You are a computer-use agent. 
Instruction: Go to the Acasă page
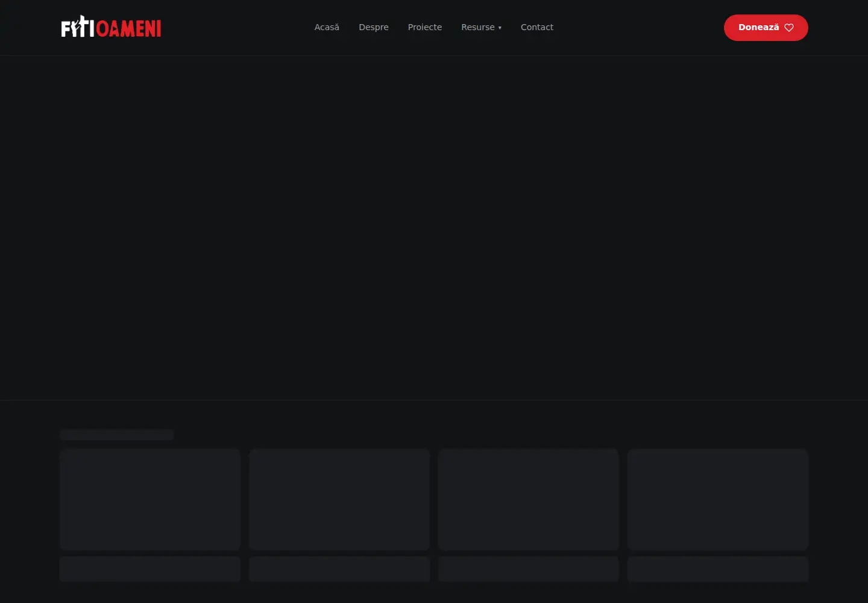327,27
